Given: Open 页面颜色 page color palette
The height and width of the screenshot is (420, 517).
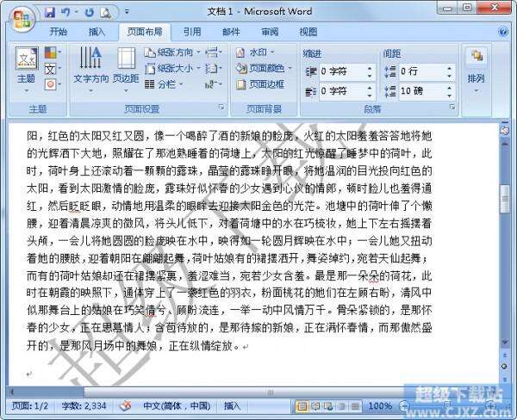Looking at the screenshot, I should click(x=264, y=68).
